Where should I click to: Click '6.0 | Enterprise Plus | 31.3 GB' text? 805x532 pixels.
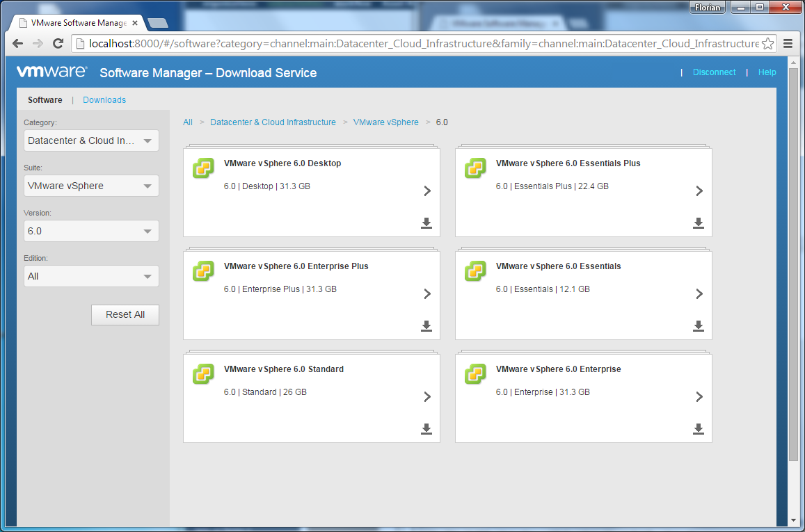click(280, 289)
